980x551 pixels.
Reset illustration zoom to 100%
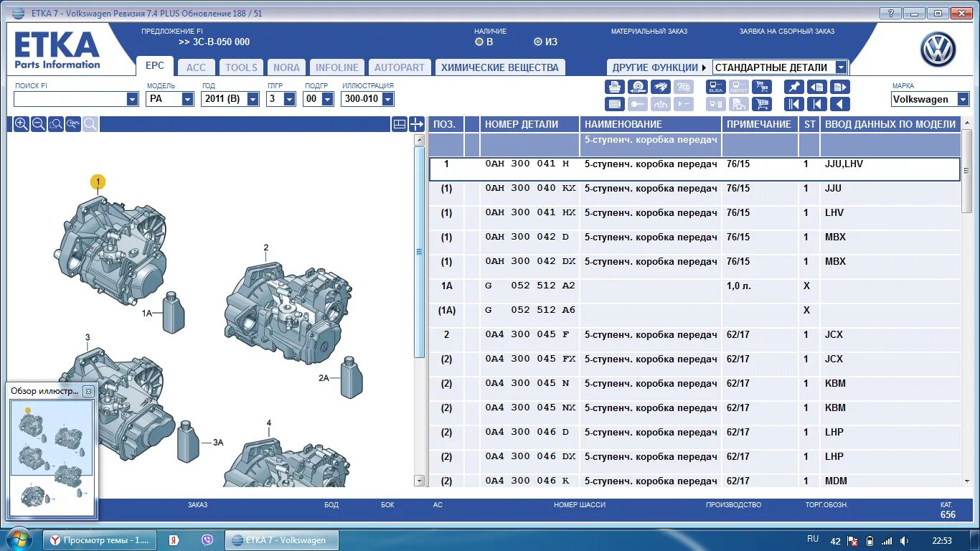(73, 124)
